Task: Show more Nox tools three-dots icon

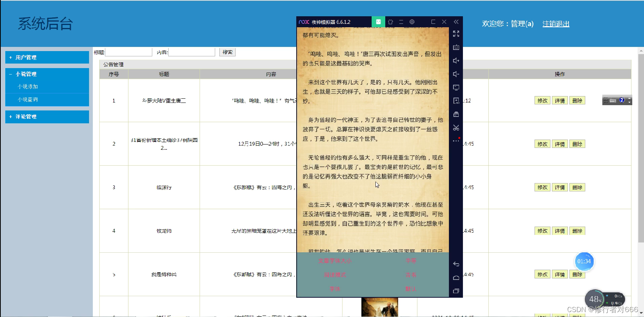Action: (456, 141)
